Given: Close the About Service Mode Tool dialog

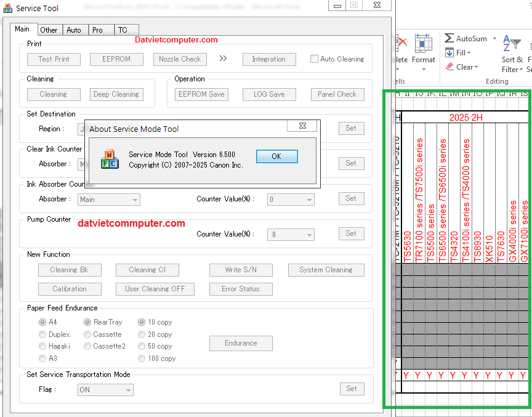Looking at the screenshot, I should pyautogui.click(x=302, y=126).
